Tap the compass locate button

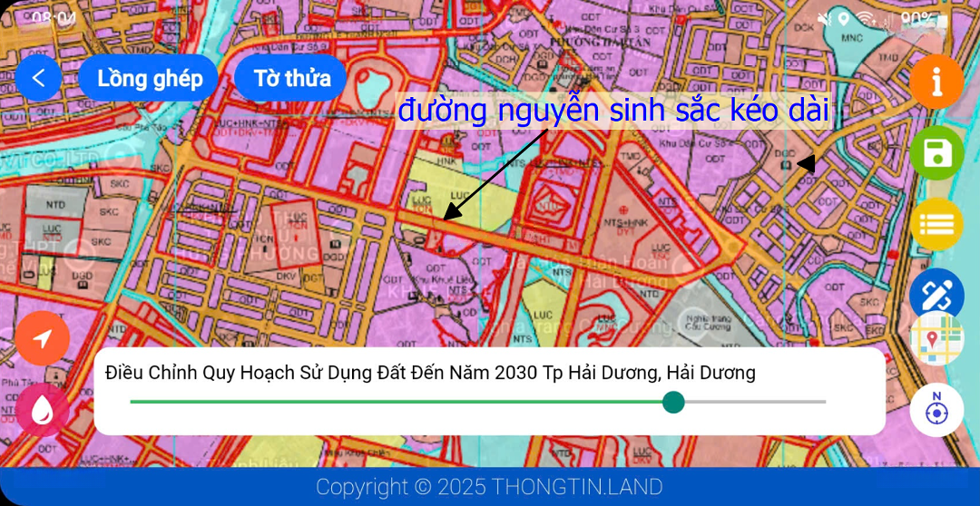coord(936,411)
